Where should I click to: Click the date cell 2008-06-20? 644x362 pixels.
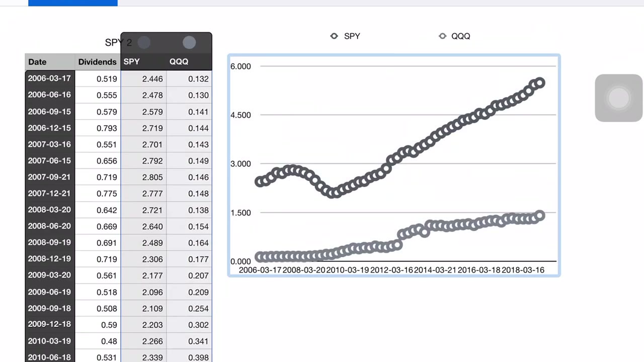click(50, 226)
